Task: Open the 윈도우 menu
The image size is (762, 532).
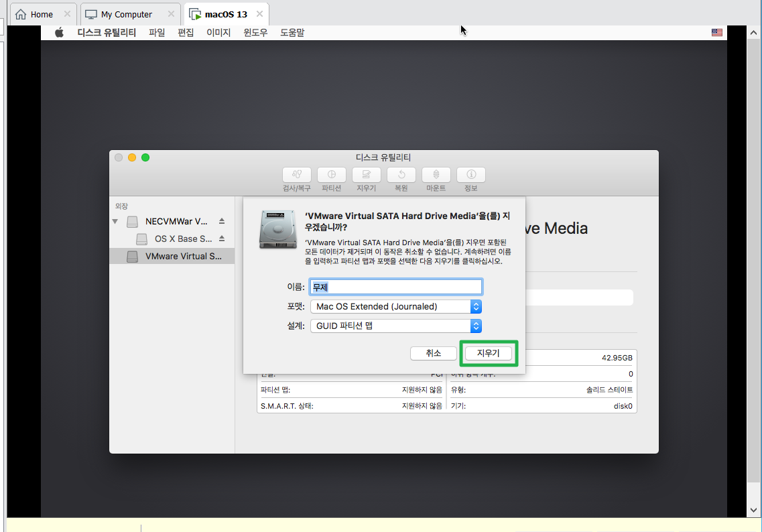Action: [255, 33]
